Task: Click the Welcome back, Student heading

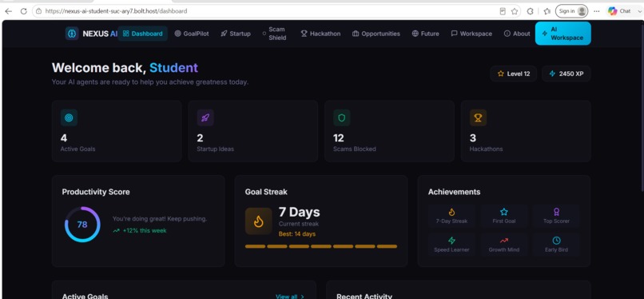Action: point(125,68)
